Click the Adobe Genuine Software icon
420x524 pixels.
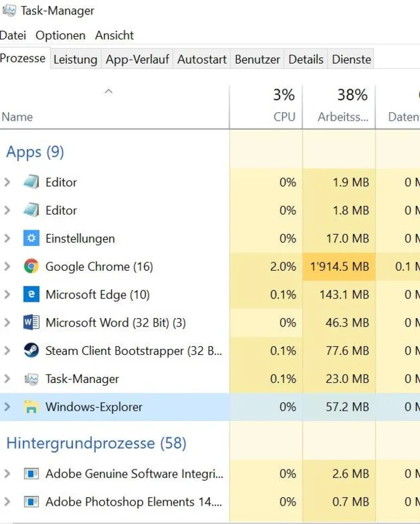pos(31,474)
